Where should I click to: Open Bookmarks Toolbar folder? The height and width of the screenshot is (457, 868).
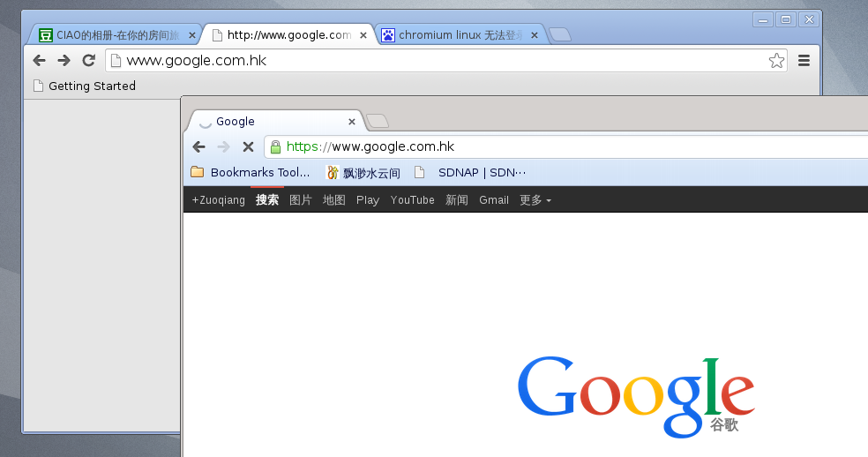click(250, 172)
